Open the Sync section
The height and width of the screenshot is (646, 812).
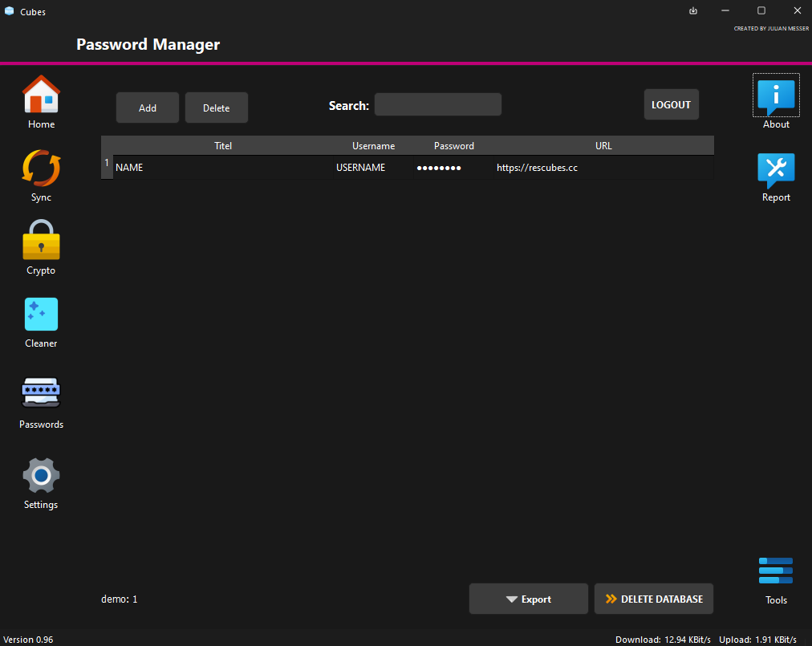coord(42,175)
